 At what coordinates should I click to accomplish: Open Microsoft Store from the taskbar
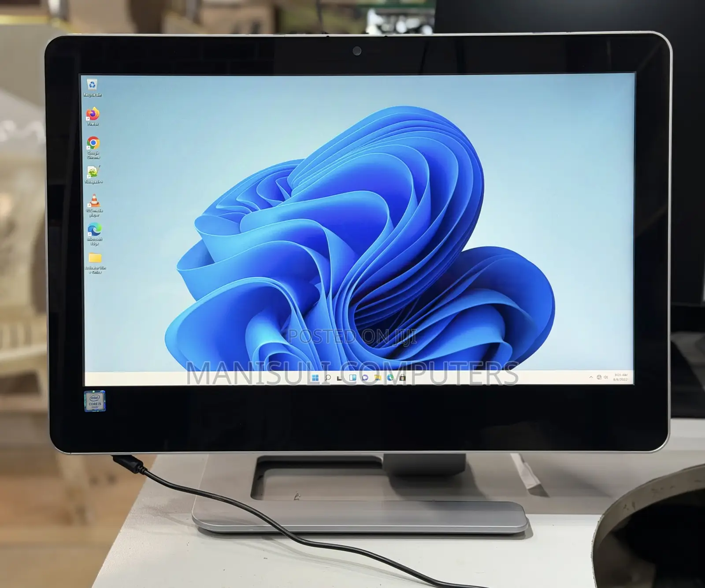coord(402,378)
